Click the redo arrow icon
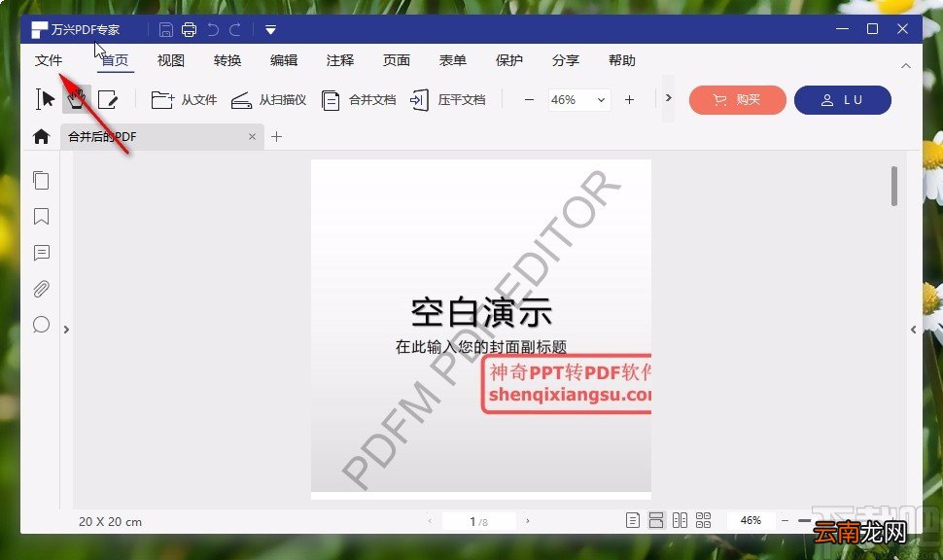Viewport: 943px width, 560px height. [235, 29]
